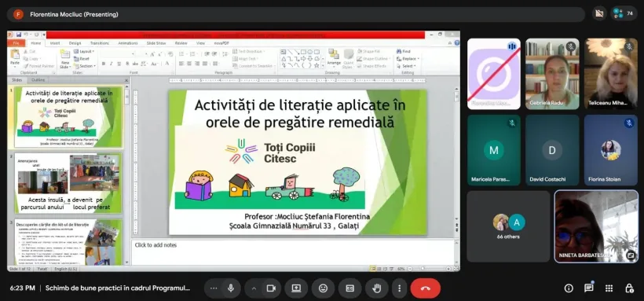
Task: Open the Text Direction dropdown
Action: click(x=249, y=51)
